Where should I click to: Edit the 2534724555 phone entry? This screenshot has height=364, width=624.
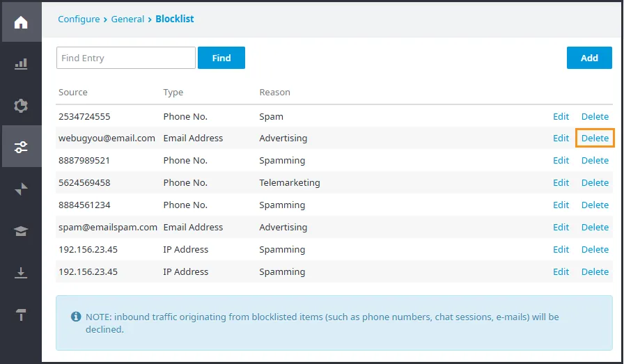[561, 116]
